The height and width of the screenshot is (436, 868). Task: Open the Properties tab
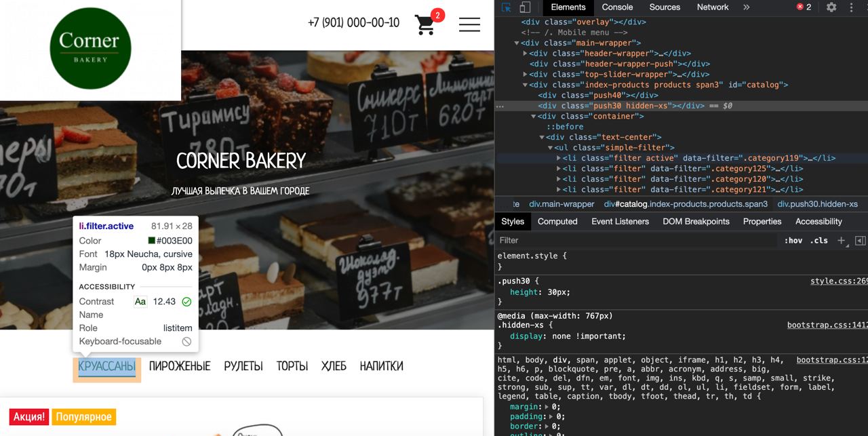762,222
